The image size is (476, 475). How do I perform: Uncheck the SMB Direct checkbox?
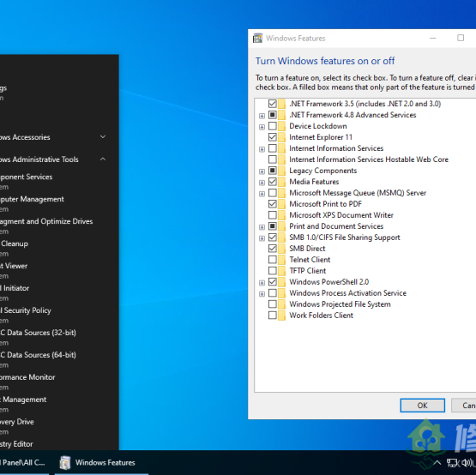pyautogui.click(x=272, y=249)
